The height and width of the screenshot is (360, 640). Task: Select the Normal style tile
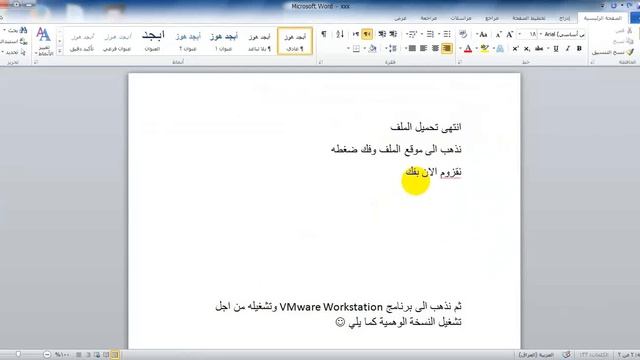[295, 41]
